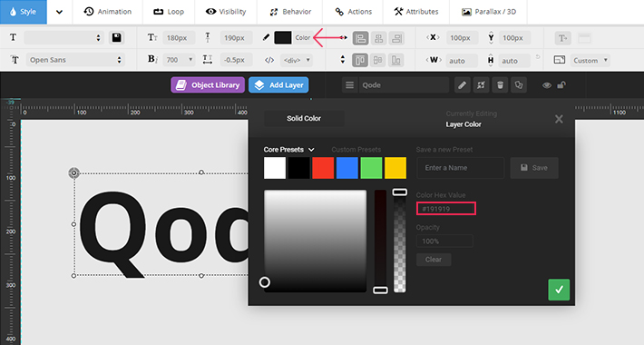
Task: Click the duplicate layer icon
Action: [x=519, y=85]
